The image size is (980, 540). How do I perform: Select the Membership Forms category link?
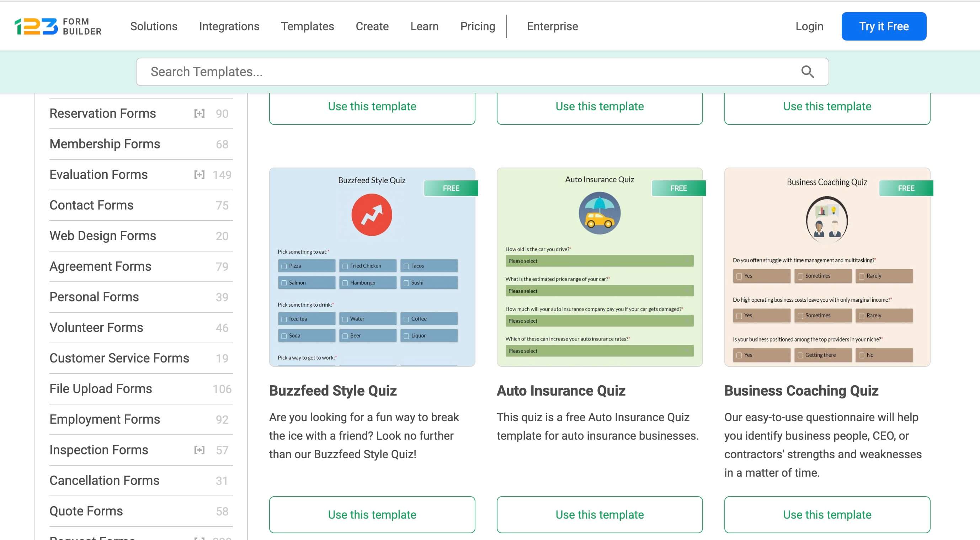click(x=104, y=144)
